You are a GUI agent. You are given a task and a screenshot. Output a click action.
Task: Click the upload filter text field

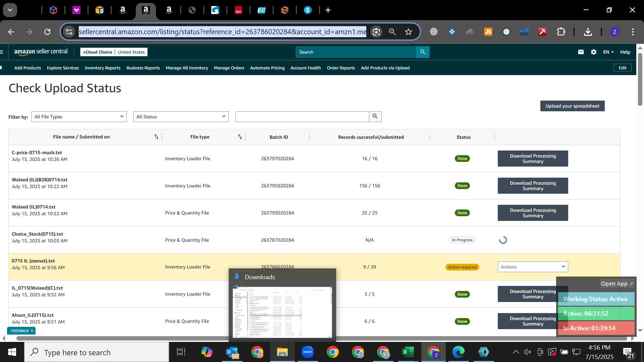tap(302, 116)
